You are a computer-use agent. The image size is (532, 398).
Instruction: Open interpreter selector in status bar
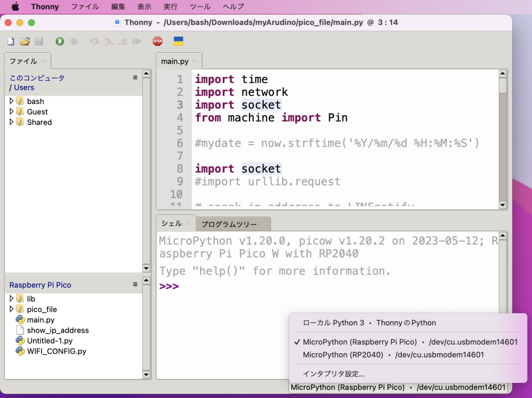tap(398, 387)
